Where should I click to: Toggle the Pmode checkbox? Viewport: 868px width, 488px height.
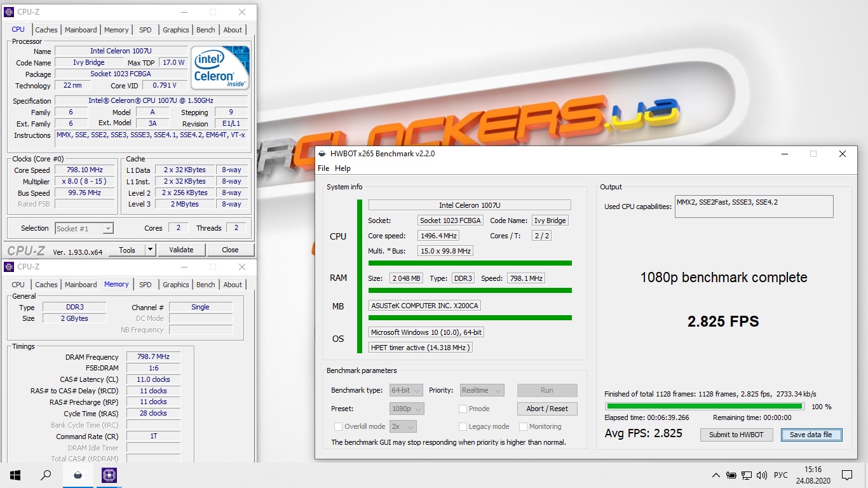(463, 409)
